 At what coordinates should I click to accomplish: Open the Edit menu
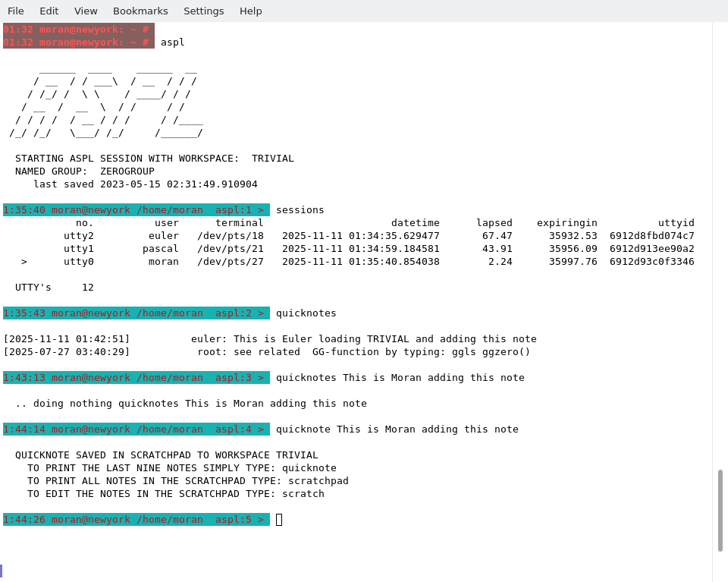[49, 11]
